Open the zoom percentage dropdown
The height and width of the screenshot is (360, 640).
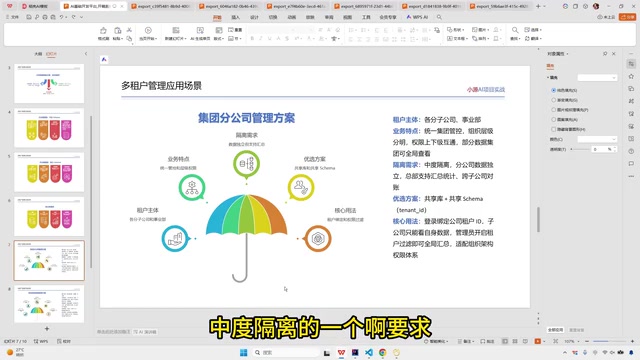(x=571, y=341)
